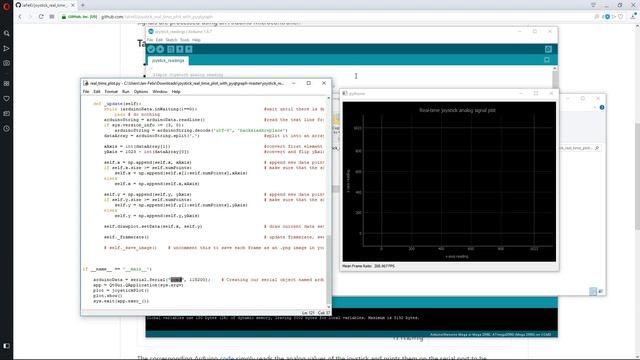Click the Arduino console memory message

[282, 318]
